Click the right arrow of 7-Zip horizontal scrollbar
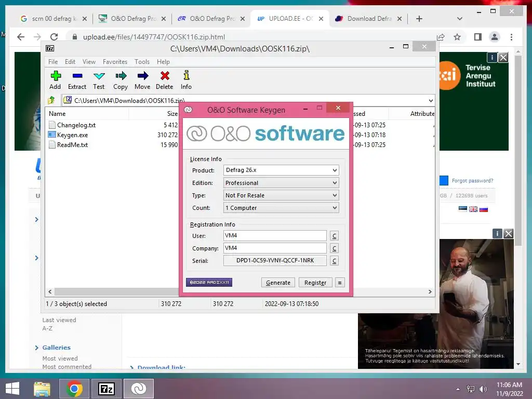 (x=430, y=291)
